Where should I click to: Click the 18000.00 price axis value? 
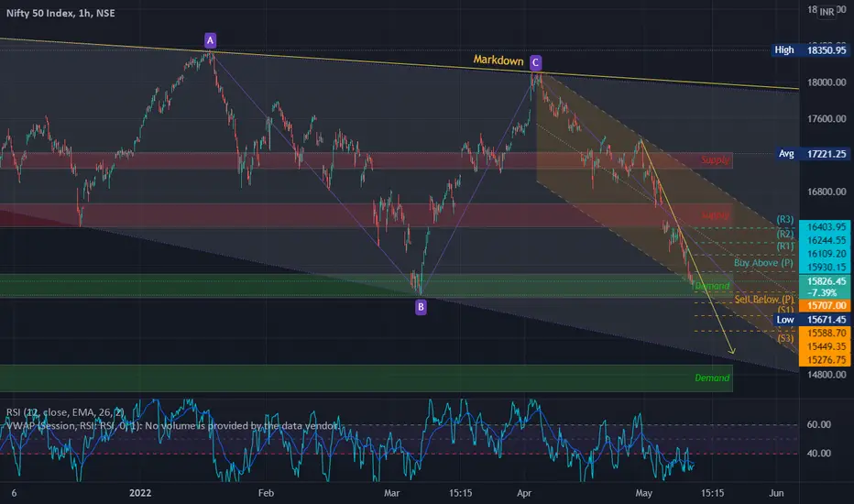(x=827, y=82)
